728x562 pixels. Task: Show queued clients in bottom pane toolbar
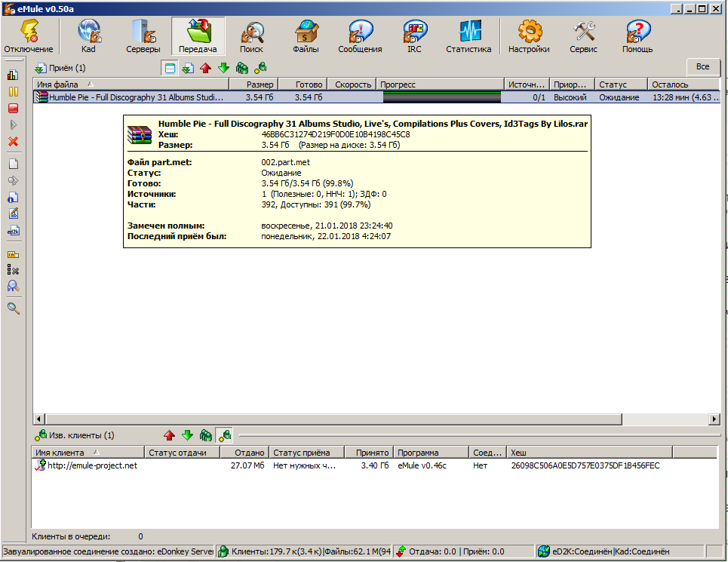tap(206, 435)
